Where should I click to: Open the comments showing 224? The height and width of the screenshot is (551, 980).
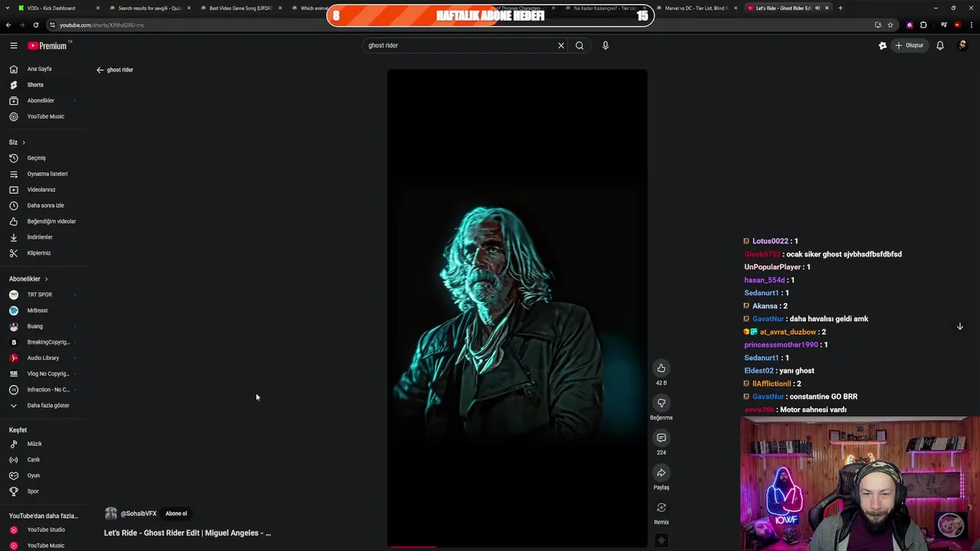661,438
